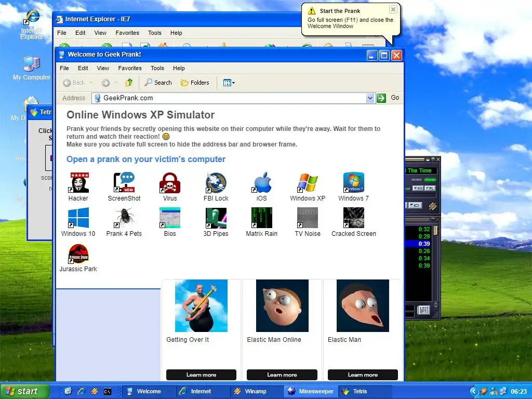Open the Views dropdown in toolbar
The width and height of the screenshot is (532, 399).
pos(229,83)
